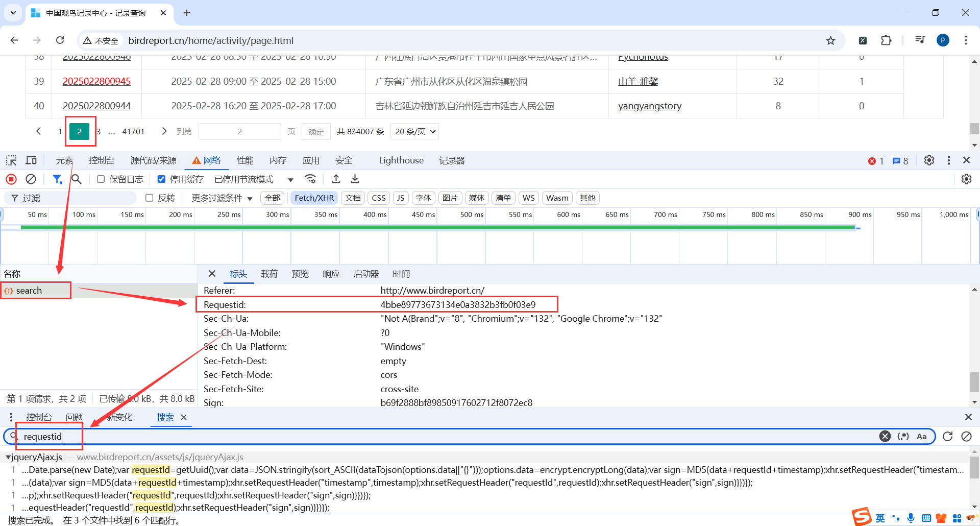Reload the birdreport page

(x=60, y=40)
